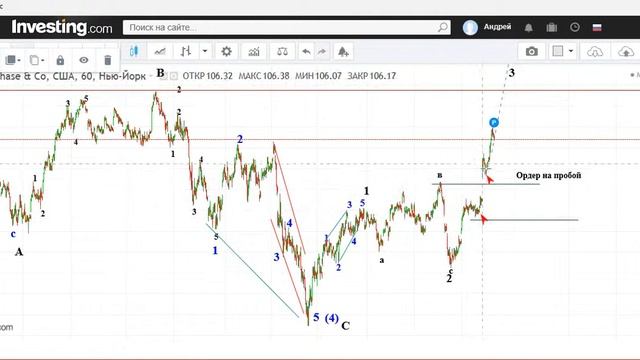640x360 pixels.
Task: Select the 'Ордер на пробой' text label
Action: pyautogui.click(x=549, y=175)
